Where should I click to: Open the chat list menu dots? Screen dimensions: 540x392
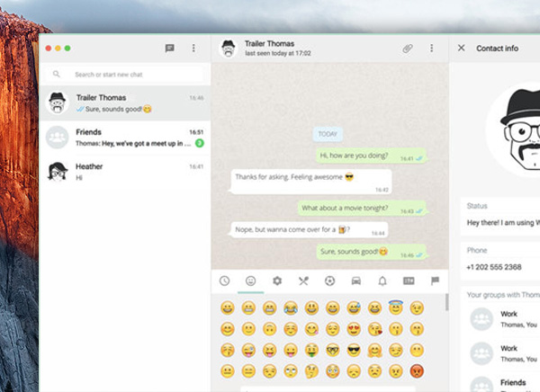[x=193, y=48]
